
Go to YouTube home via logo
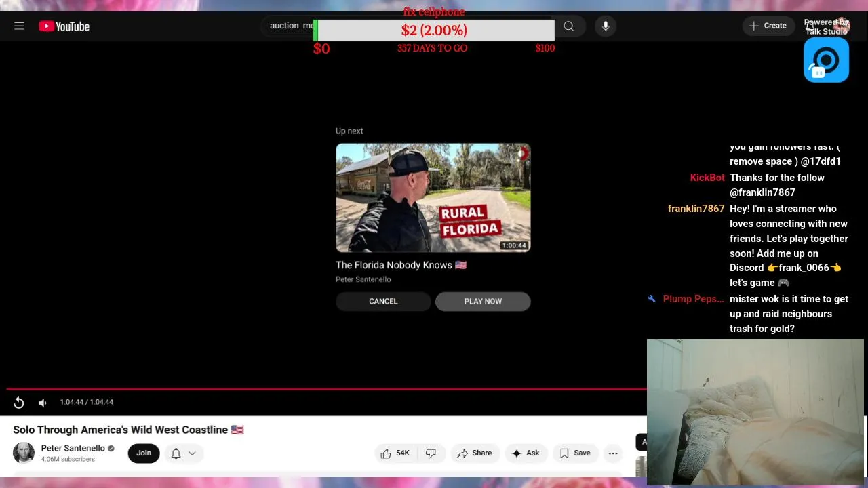coord(64,26)
